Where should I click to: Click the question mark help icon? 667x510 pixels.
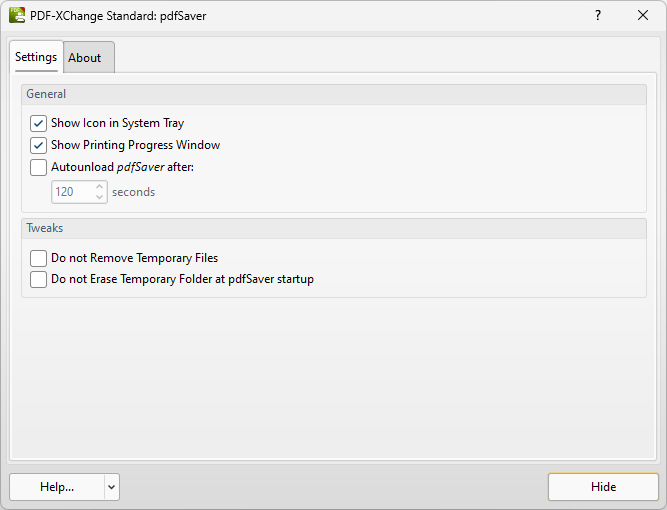[x=598, y=15]
